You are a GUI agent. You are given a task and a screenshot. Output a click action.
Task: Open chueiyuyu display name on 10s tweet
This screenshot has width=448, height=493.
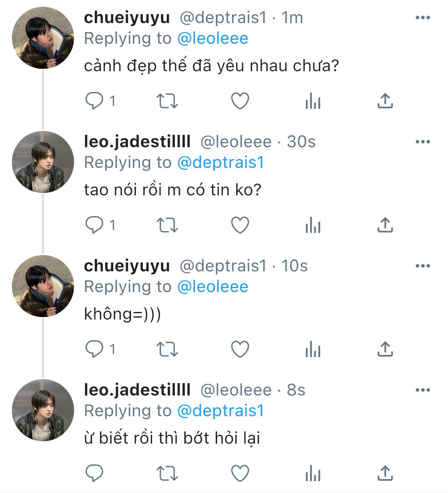coord(127,266)
